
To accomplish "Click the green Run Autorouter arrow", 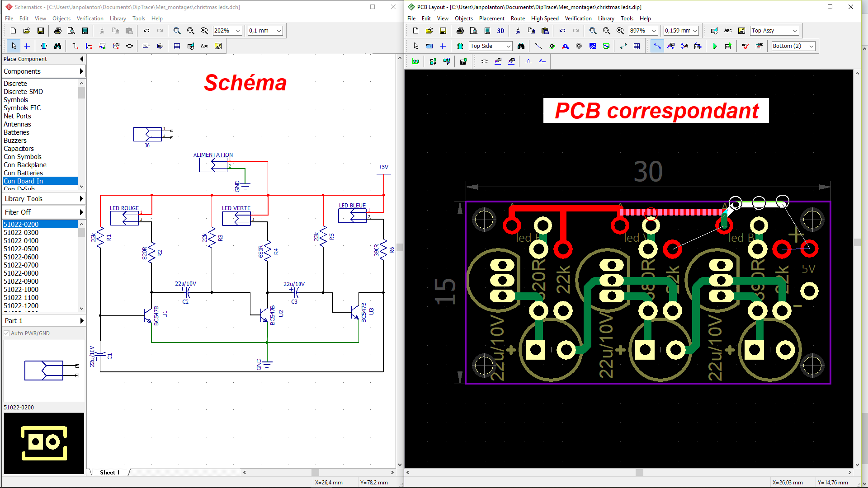I will [x=715, y=46].
